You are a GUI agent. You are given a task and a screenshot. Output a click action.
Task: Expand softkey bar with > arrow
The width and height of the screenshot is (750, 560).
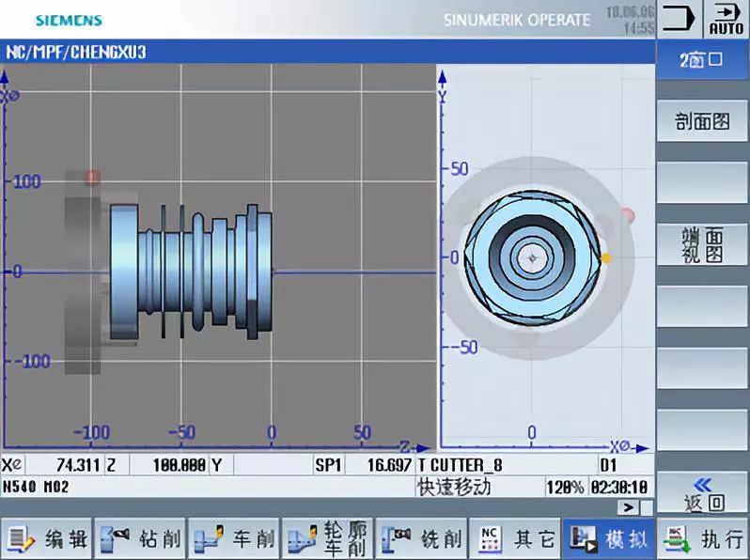[628, 507]
